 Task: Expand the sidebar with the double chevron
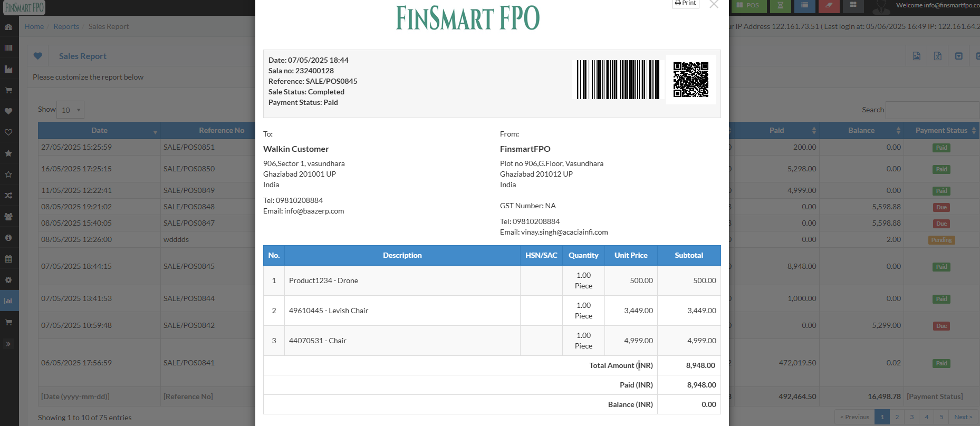click(8, 344)
